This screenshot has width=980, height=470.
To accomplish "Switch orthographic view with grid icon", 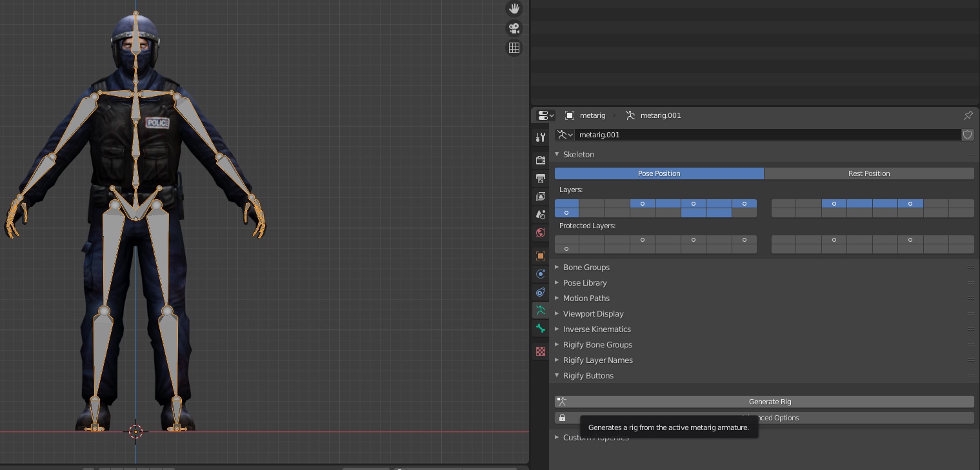I will point(514,48).
